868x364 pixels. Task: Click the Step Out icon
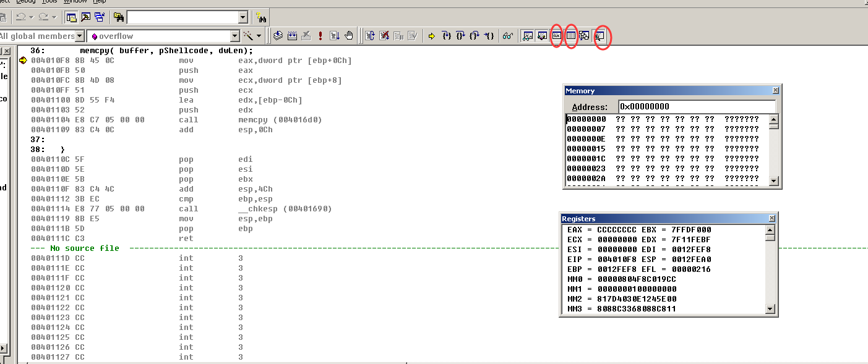pyautogui.click(x=474, y=36)
